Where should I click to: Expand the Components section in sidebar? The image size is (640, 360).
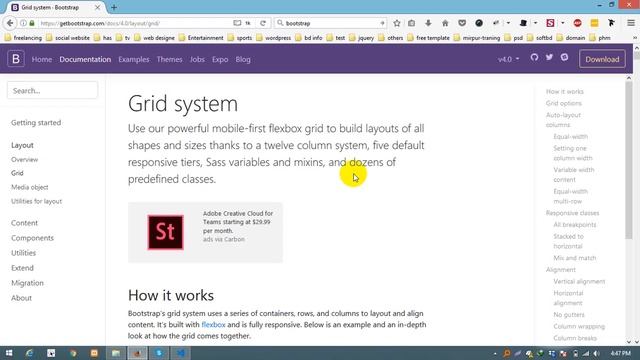[32, 238]
